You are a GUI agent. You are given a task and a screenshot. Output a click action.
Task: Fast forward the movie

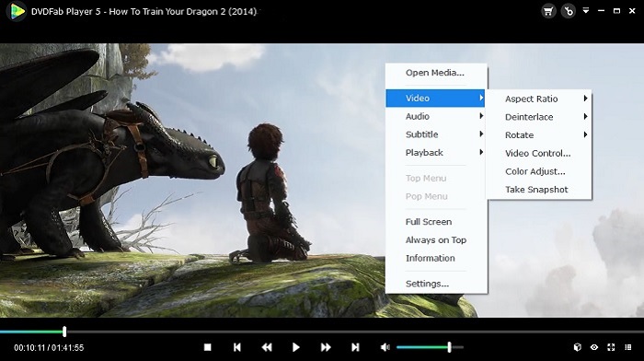point(326,347)
